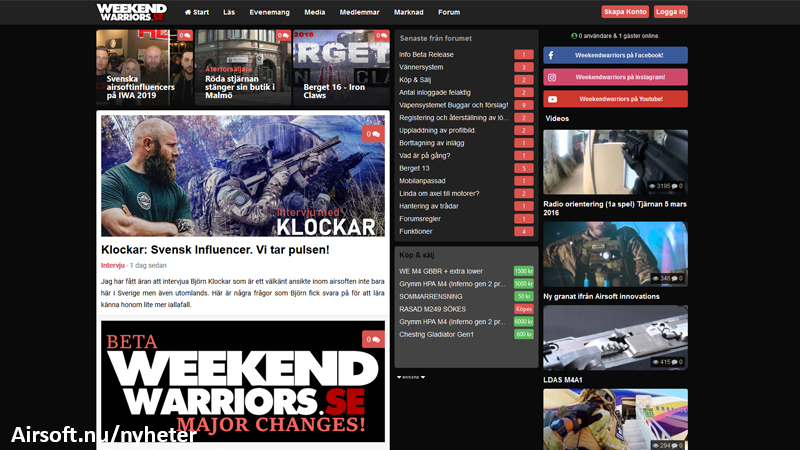
Task: Open Weekendwarriors på Youtube button
Action: (615, 99)
